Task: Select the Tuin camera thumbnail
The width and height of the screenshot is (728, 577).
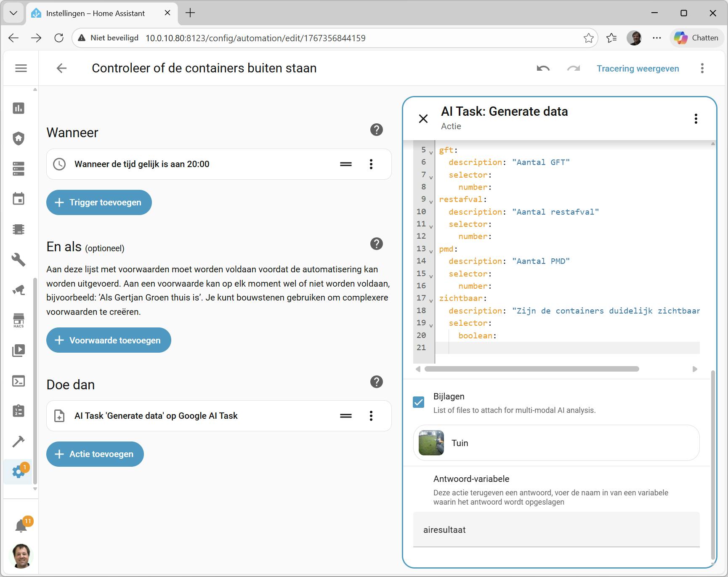Action: click(431, 443)
